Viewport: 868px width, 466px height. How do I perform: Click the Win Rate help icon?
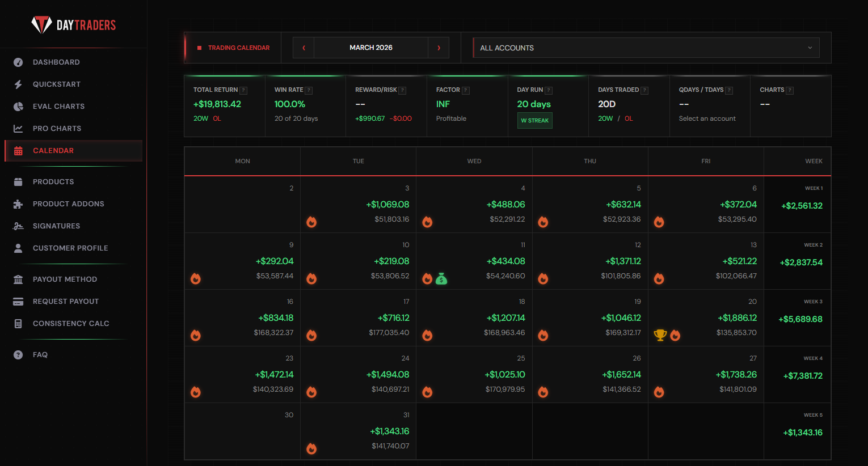[x=309, y=90]
